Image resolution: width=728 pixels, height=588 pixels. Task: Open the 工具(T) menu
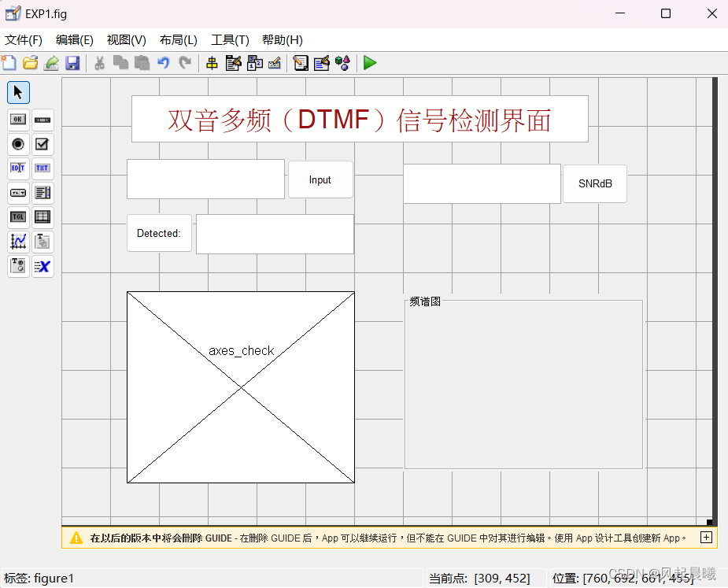[229, 40]
